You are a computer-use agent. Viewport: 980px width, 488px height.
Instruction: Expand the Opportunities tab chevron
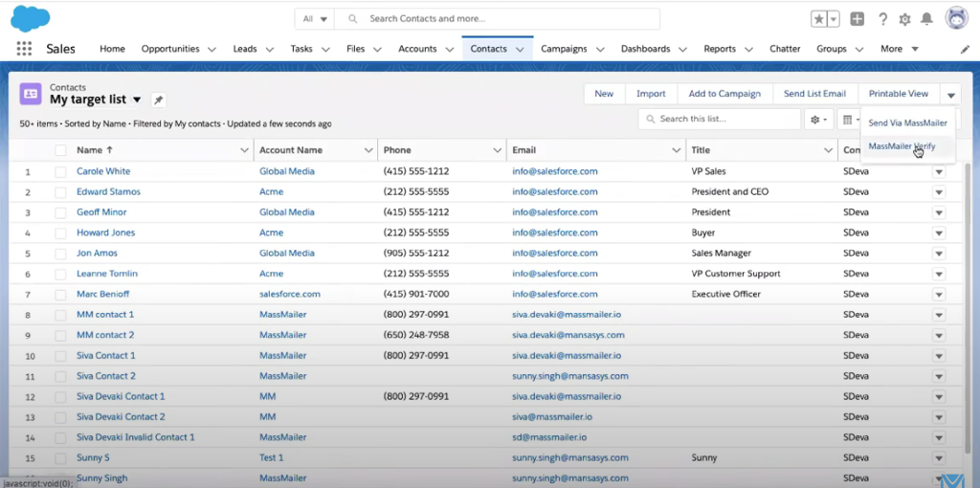click(x=212, y=49)
